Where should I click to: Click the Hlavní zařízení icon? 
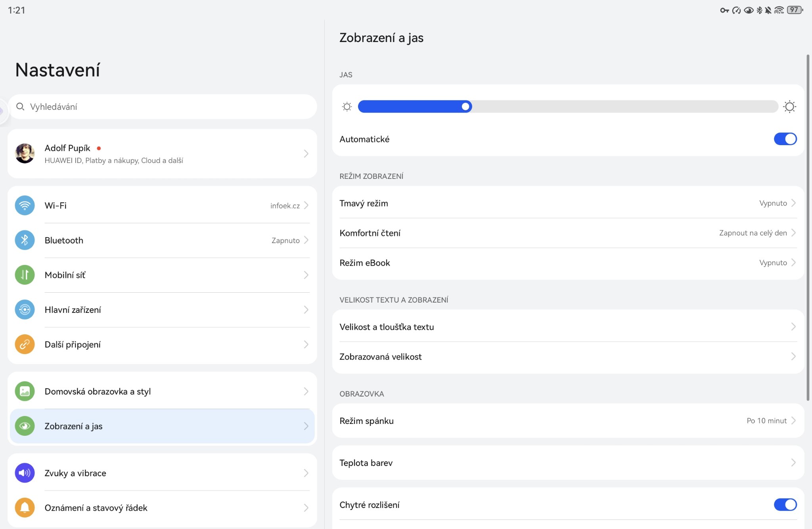25,310
